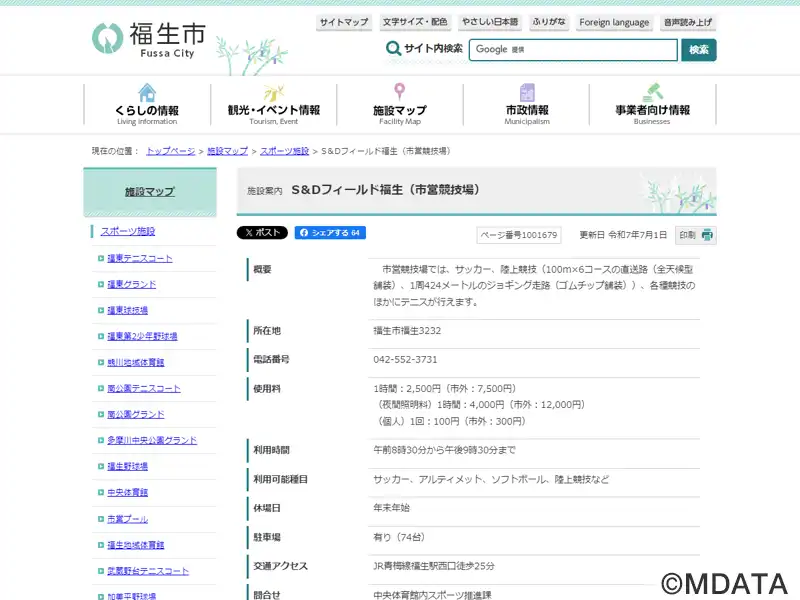Go to トップページ breadcrumb link
This screenshot has width=800, height=600.
click(x=170, y=151)
